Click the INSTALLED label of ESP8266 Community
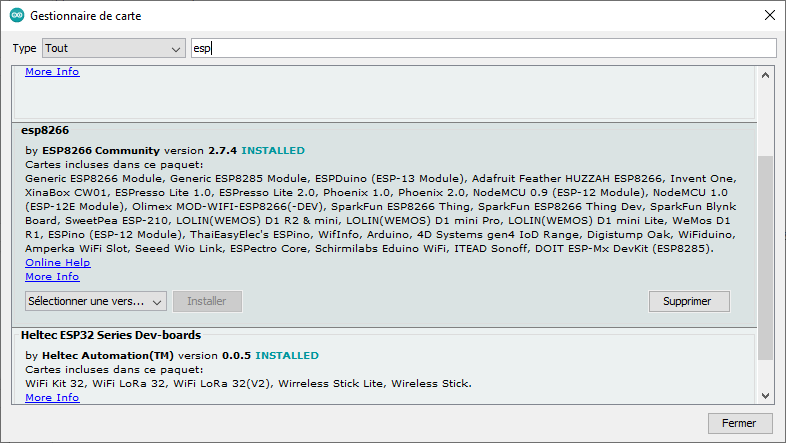 [x=273, y=151]
